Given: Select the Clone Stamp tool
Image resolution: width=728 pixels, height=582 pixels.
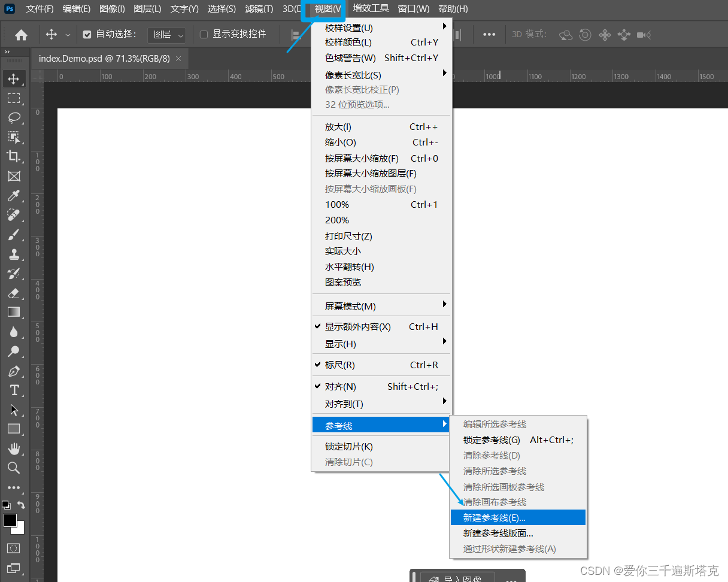Looking at the screenshot, I should (x=14, y=254).
